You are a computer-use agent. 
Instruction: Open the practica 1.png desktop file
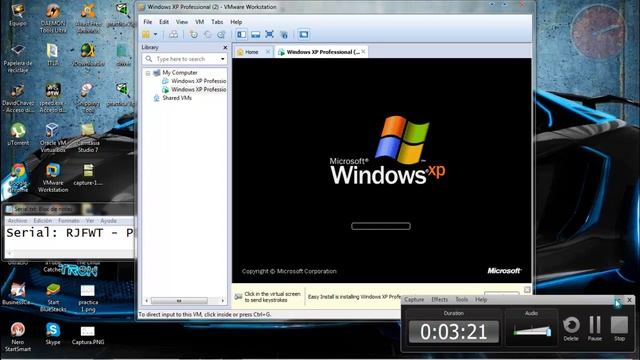[x=88, y=298]
